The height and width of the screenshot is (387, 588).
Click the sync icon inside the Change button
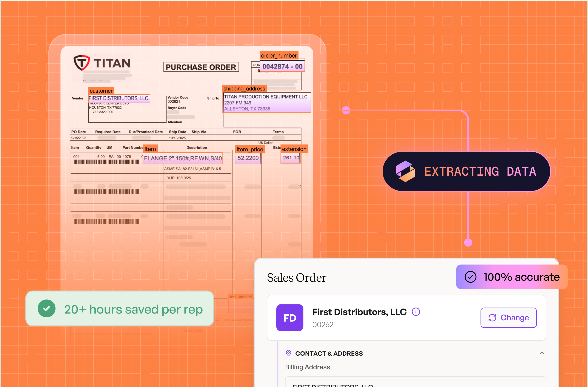coord(492,318)
